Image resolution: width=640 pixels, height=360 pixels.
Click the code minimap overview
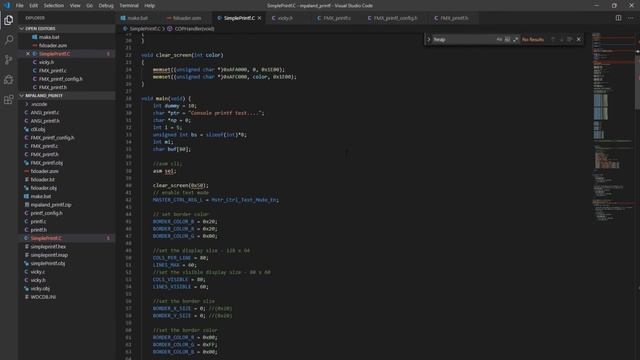(x=613, y=127)
